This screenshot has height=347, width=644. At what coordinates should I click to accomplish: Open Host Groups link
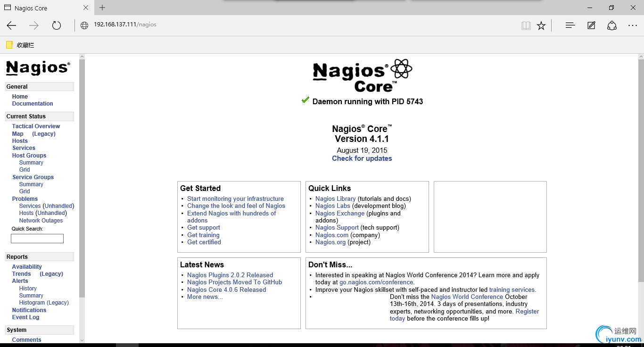pyautogui.click(x=29, y=156)
